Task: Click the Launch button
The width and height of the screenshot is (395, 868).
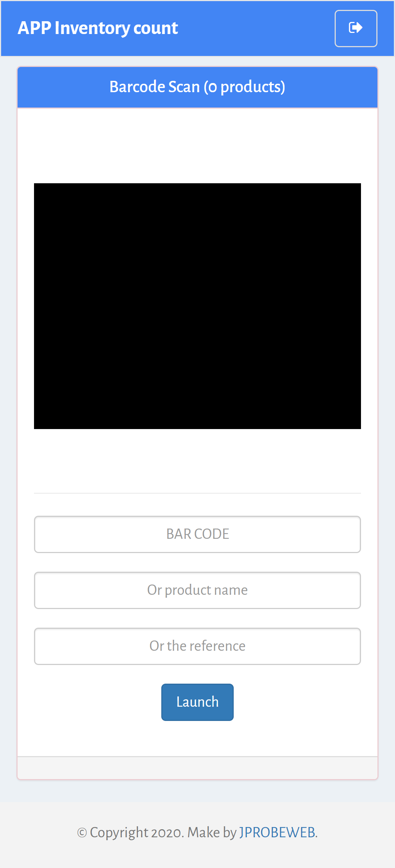Action: [197, 702]
